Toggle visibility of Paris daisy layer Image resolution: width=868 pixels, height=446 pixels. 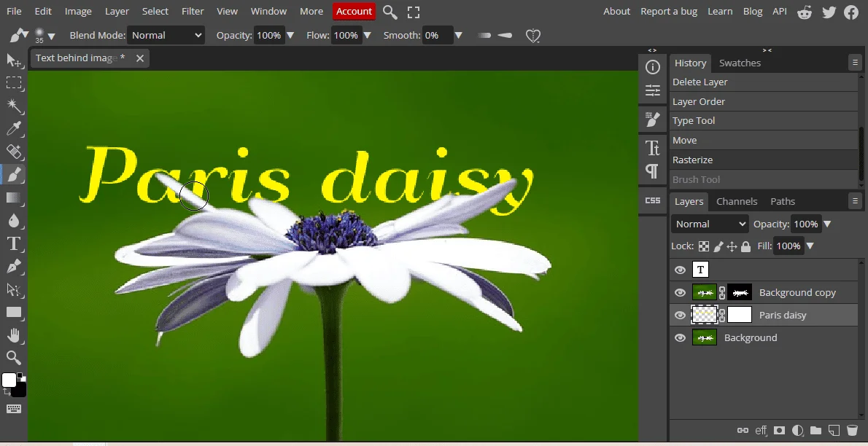pyautogui.click(x=681, y=315)
